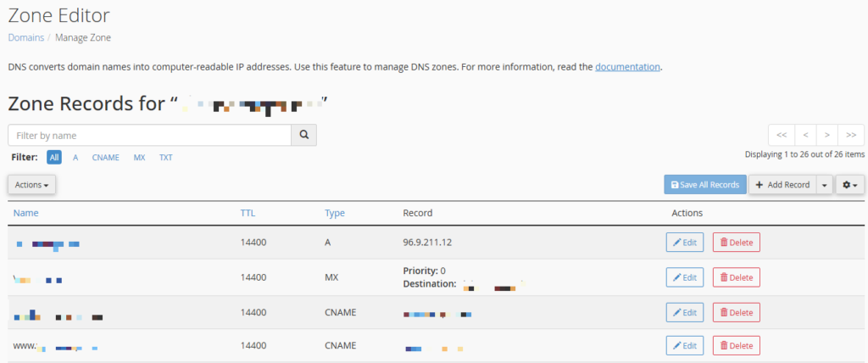The image size is (868, 363).
Task: Delete the www CNAME record
Action: [737, 345]
